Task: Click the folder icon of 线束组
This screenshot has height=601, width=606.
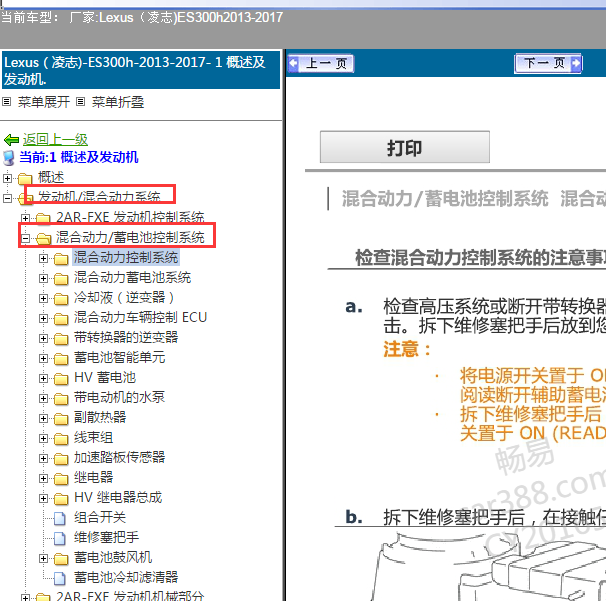Action: pyautogui.click(x=61, y=439)
